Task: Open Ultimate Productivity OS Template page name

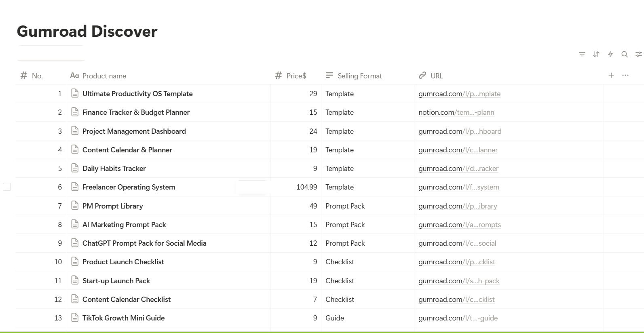Action: tap(137, 94)
